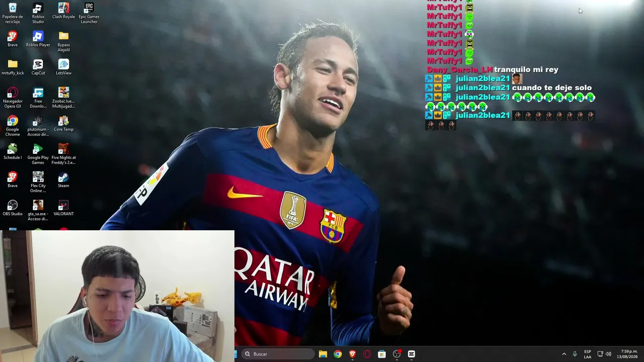
Task: Click the Epic Games Launcher shortcut
Action: coord(89,13)
